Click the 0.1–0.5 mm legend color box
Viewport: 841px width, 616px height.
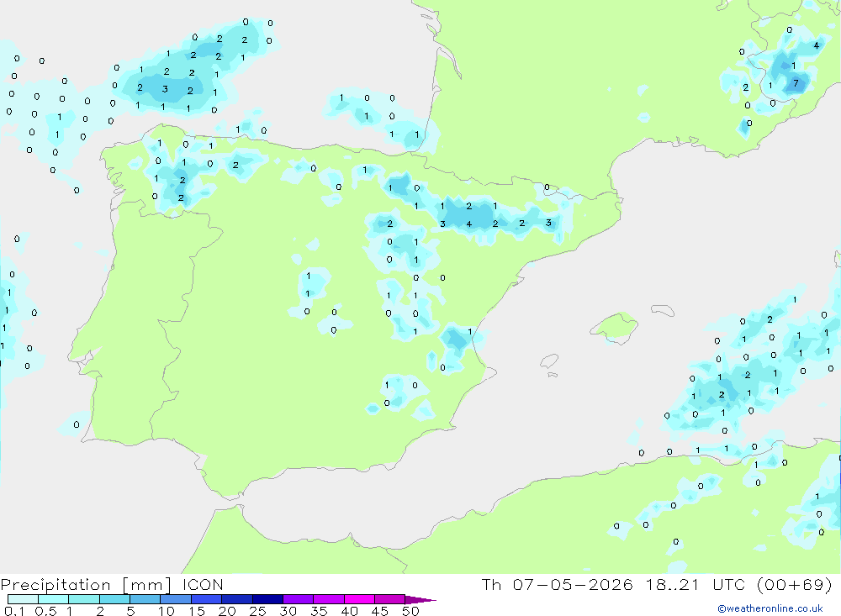pos(23,599)
